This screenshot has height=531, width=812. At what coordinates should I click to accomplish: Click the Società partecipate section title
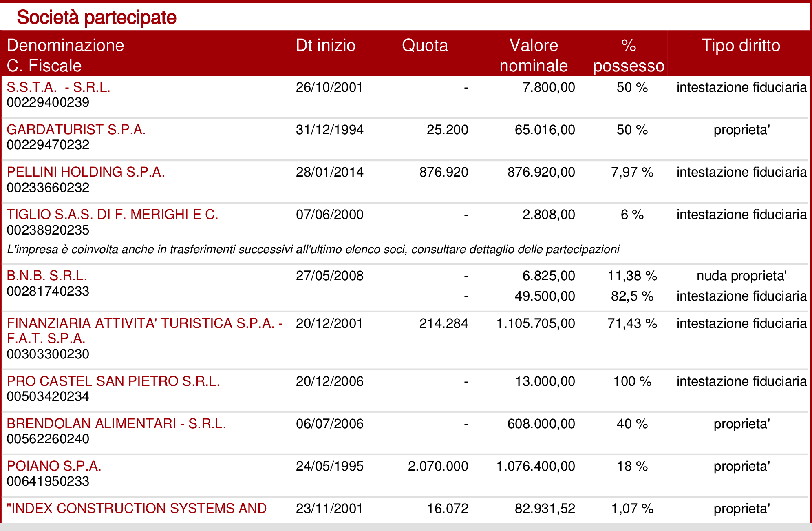[97, 18]
